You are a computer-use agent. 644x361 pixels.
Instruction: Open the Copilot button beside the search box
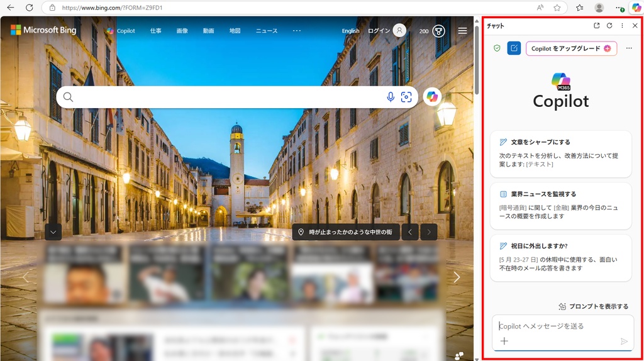point(432,97)
